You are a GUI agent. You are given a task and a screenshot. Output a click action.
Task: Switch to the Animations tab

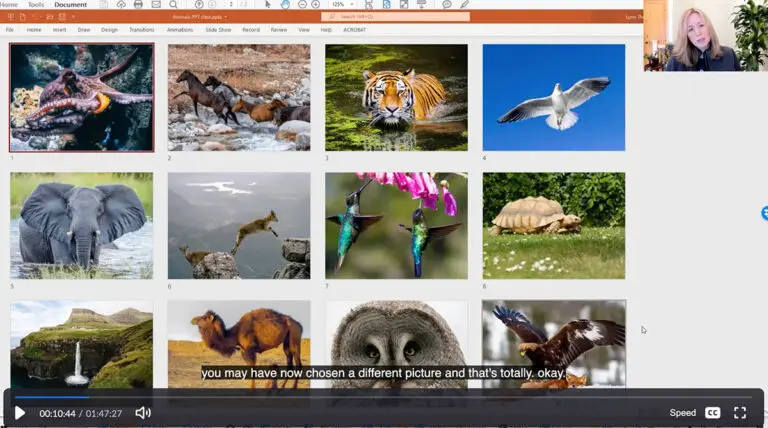click(180, 30)
